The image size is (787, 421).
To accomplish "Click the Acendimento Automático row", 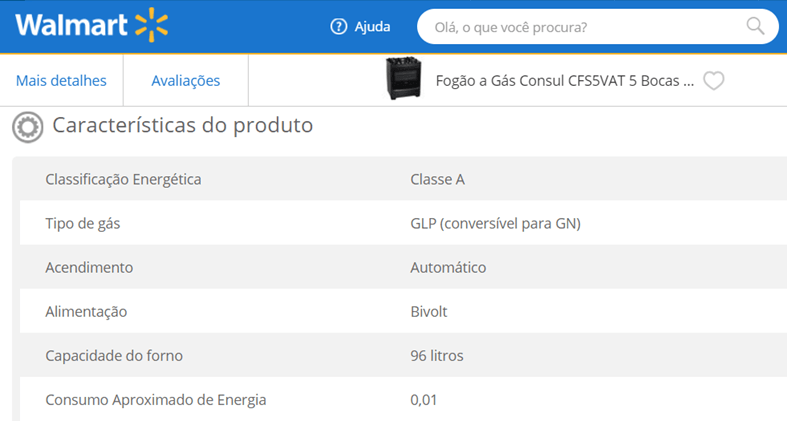I will pos(403,267).
